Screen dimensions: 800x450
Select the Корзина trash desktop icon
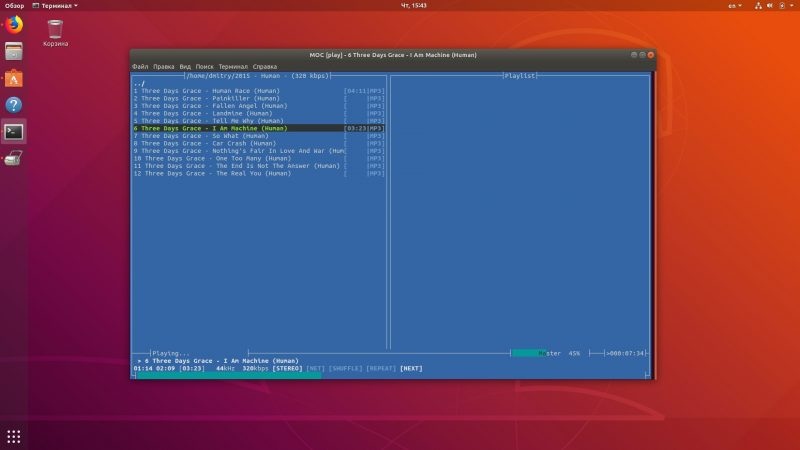tap(55, 33)
